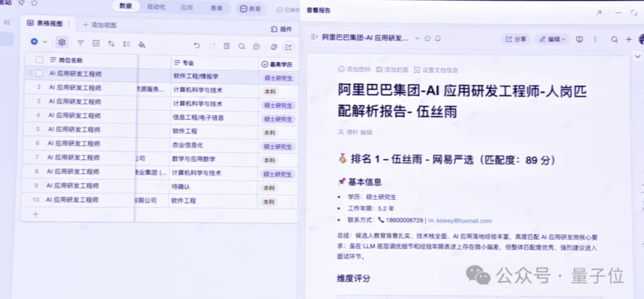Add a new row with plus below table
644x299 pixels.
tap(35, 214)
